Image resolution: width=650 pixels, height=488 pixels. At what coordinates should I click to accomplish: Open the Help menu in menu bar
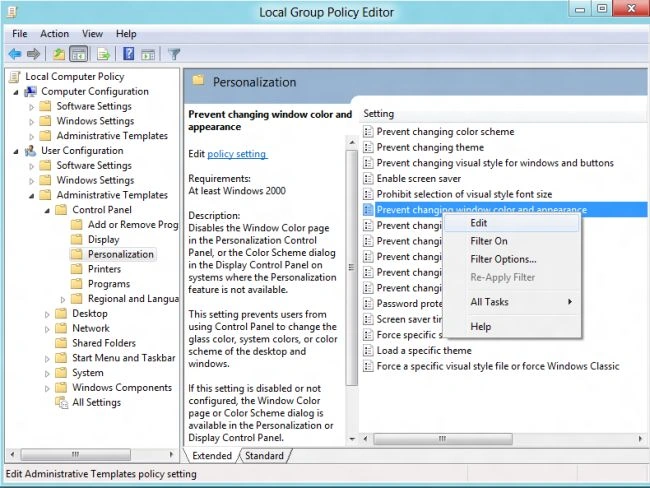point(126,34)
